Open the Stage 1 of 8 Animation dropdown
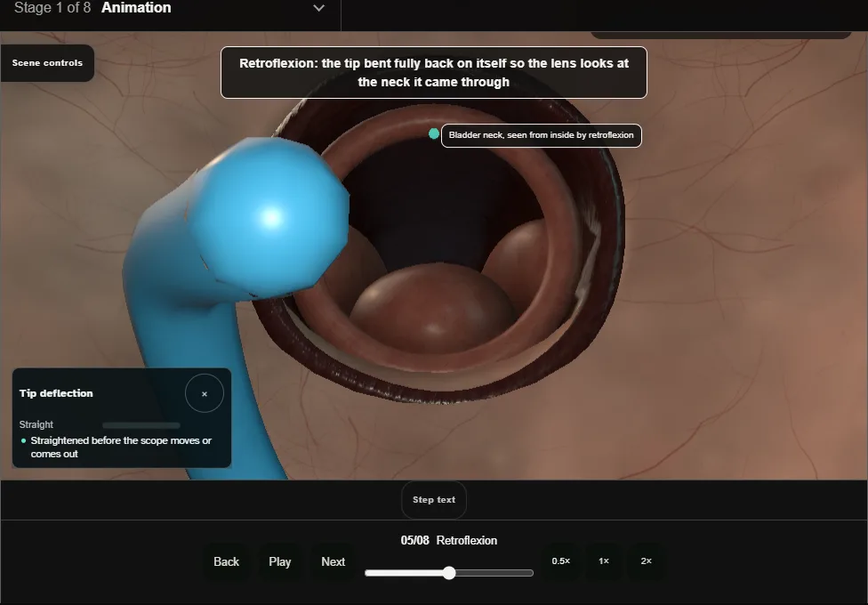This screenshot has width=868, height=605. pos(169,8)
